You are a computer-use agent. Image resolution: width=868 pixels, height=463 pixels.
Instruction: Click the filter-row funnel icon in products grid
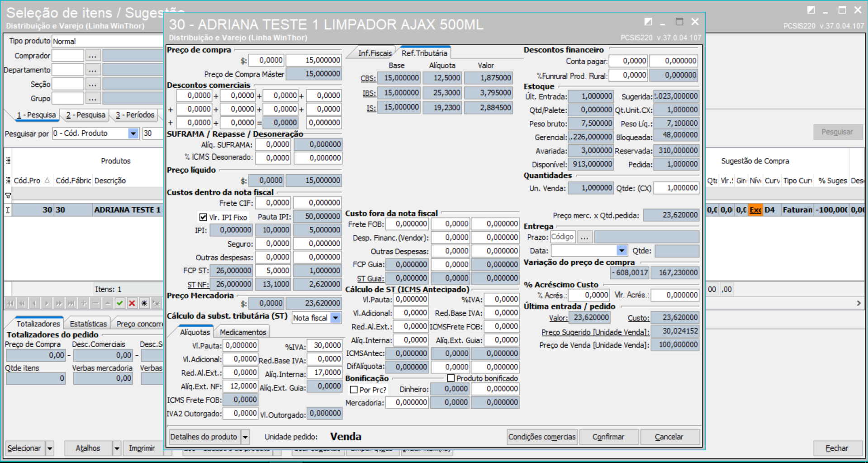coord(8,196)
